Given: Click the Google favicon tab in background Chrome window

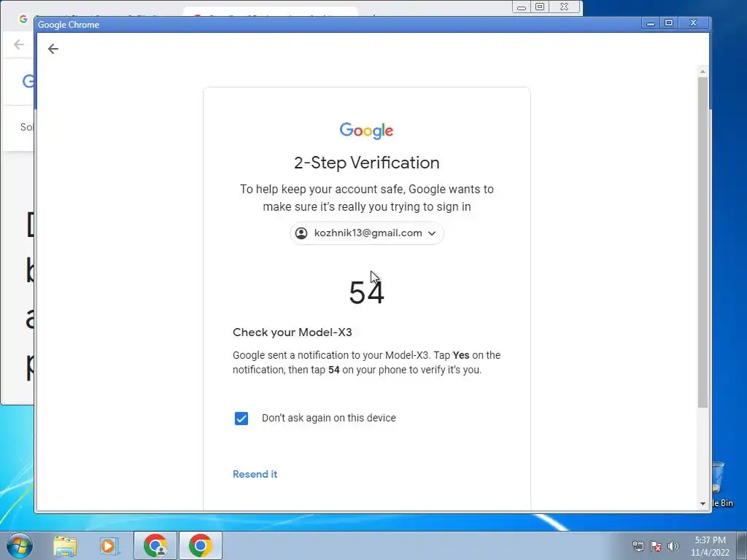Looking at the screenshot, I should (x=23, y=18).
